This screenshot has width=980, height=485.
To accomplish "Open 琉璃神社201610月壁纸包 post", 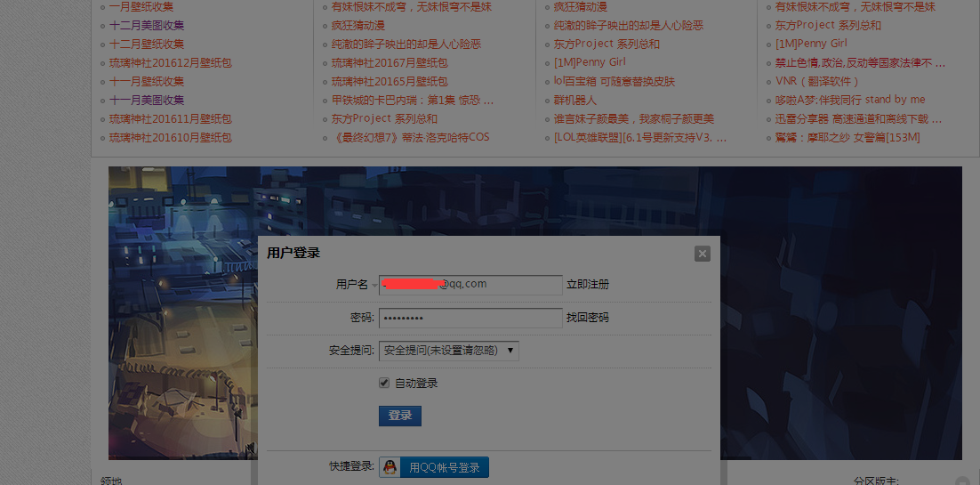I will 171,138.
